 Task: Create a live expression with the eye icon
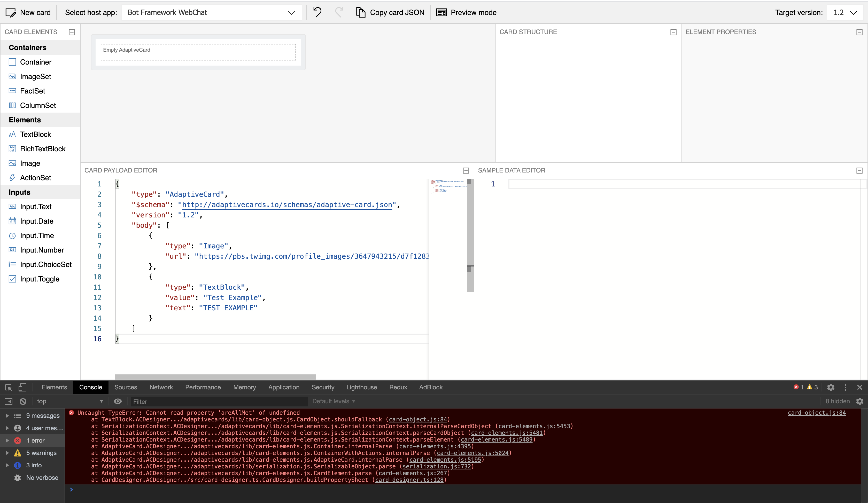pyautogui.click(x=118, y=401)
